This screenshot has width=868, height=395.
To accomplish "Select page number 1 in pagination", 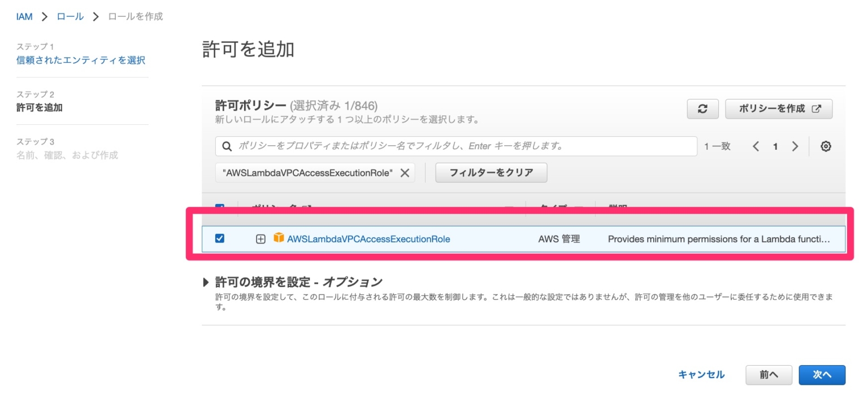I will 775,146.
